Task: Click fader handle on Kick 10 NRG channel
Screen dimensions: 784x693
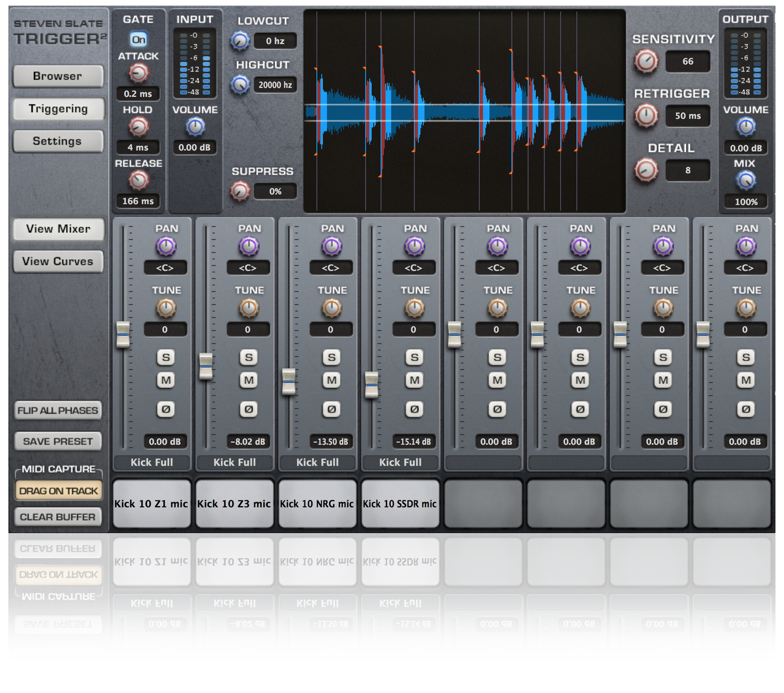Action: click(x=288, y=382)
